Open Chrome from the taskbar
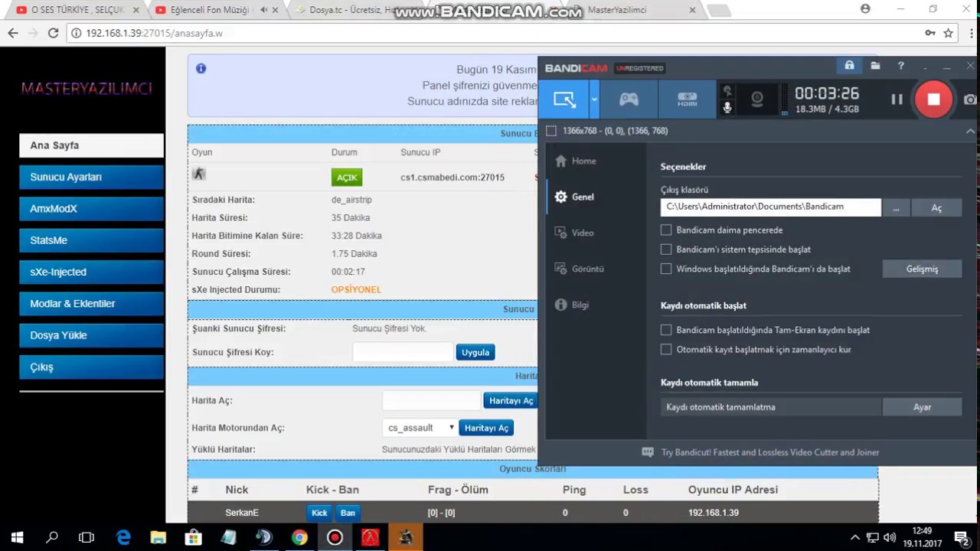 coord(299,537)
